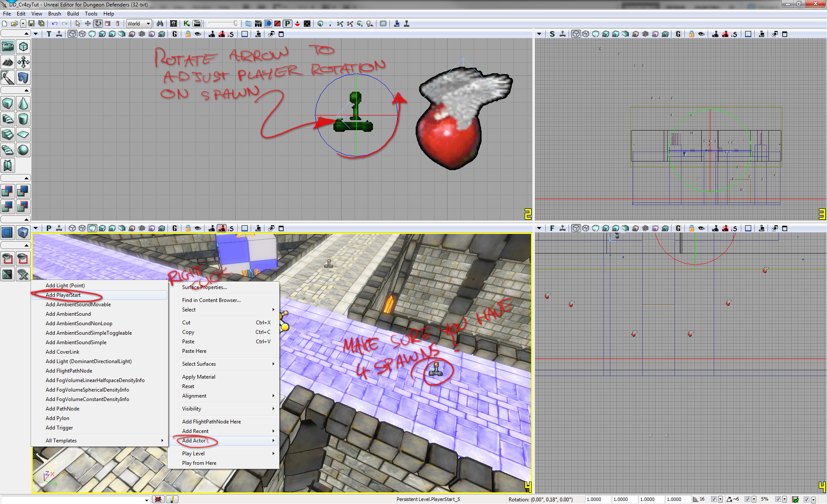
Task: Open grid size dropdown next to 16
Action: [x=720, y=499]
